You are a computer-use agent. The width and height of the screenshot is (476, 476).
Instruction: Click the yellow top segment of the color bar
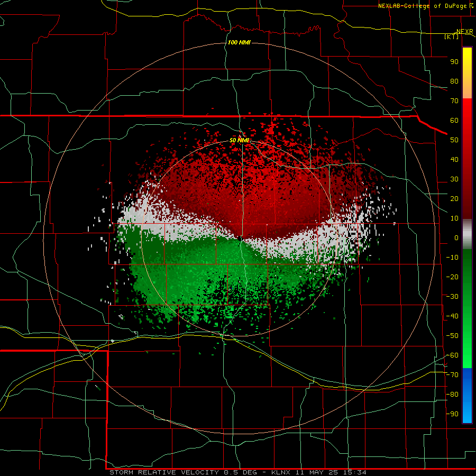[467, 73]
